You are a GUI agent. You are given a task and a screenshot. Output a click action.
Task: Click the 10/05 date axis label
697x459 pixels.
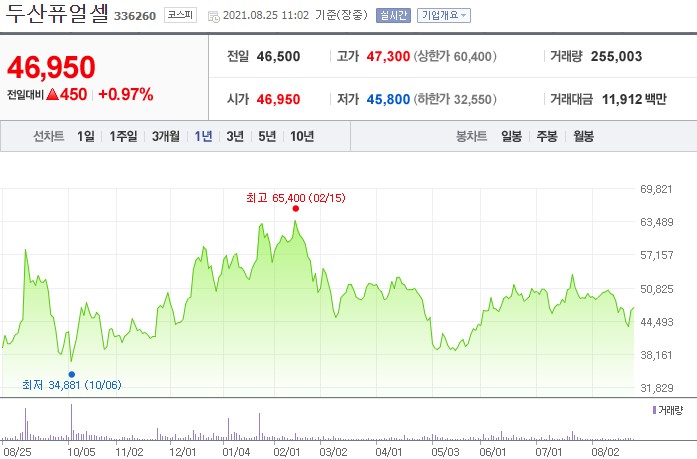point(81,452)
